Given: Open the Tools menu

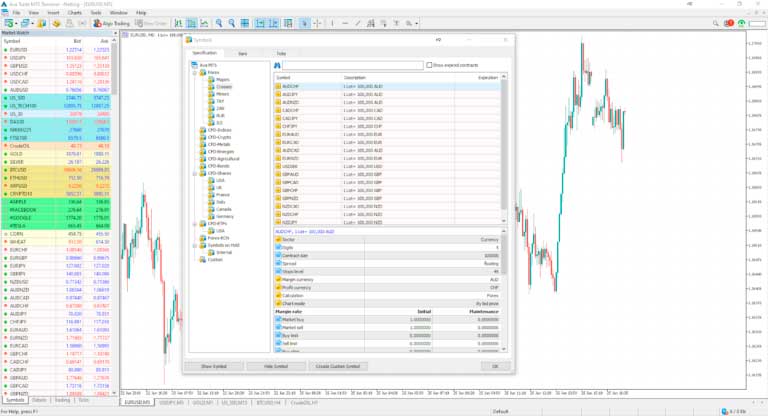Looking at the screenshot, I should click(96, 13).
